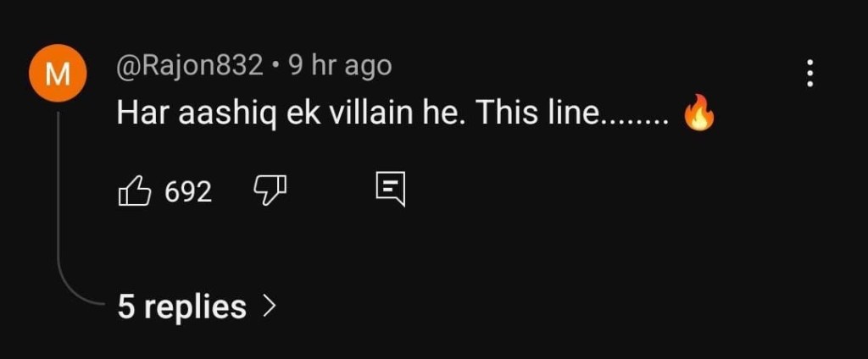The image size is (868, 359).
Task: Tap the word replies in 5 replies
Action: (196, 307)
